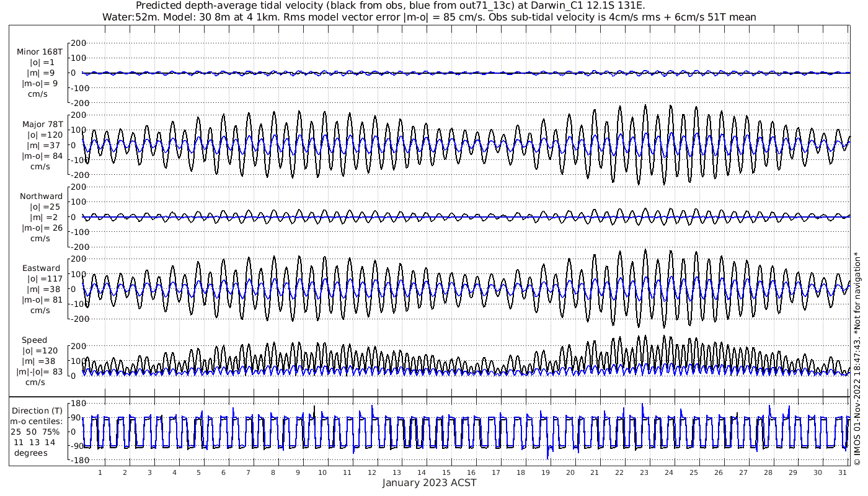Click the subtitle line starting with Water:52m
This screenshot has width=868, height=496.
coord(429,17)
